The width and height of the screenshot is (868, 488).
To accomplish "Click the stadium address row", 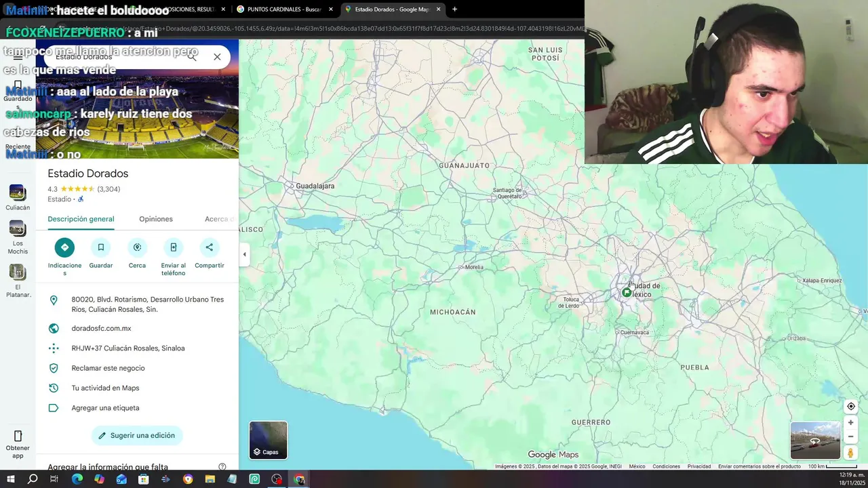I will 137,304.
